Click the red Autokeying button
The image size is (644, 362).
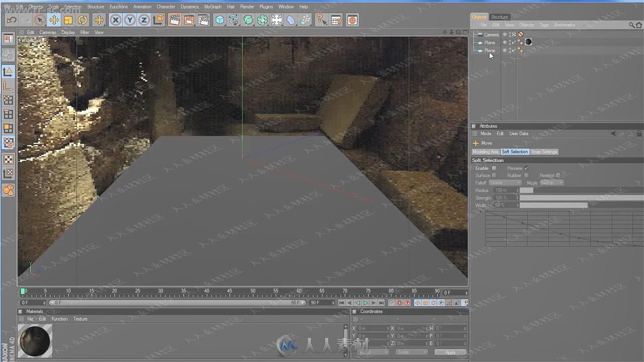point(399,303)
